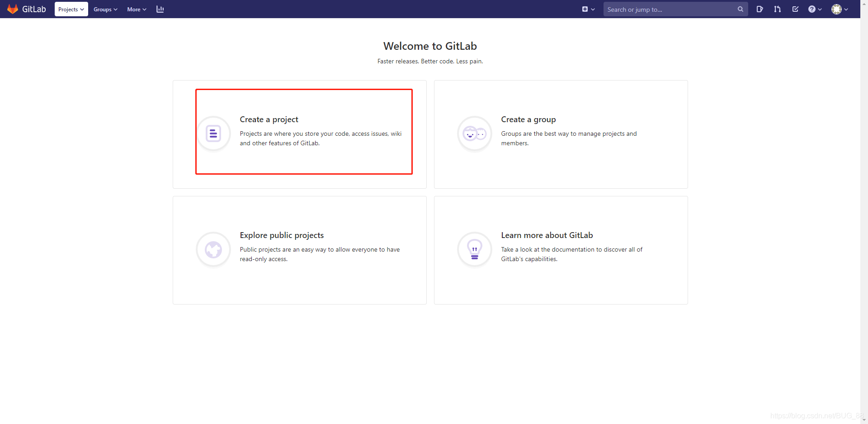This screenshot has width=868, height=424.
Task: Open the To-Do list icon
Action: pyautogui.click(x=795, y=9)
